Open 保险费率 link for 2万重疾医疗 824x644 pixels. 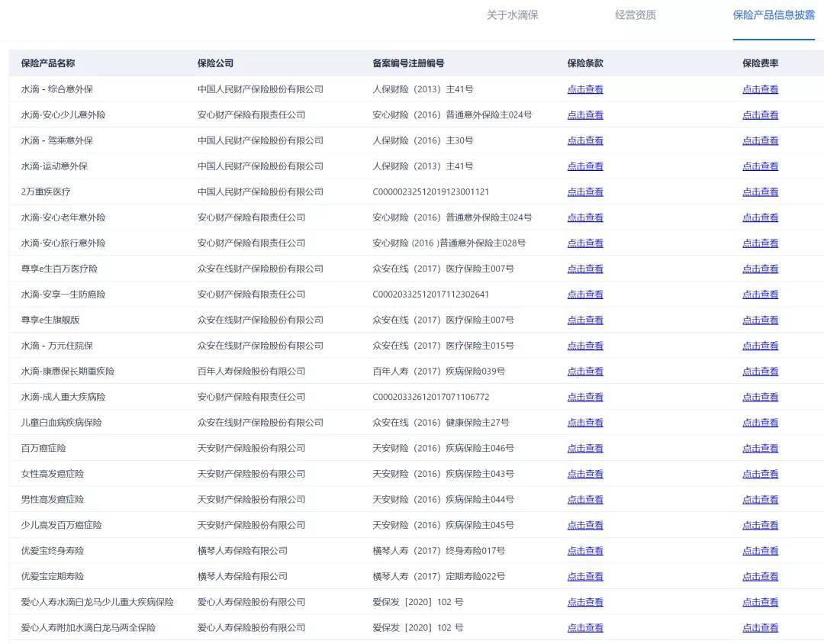(x=760, y=192)
